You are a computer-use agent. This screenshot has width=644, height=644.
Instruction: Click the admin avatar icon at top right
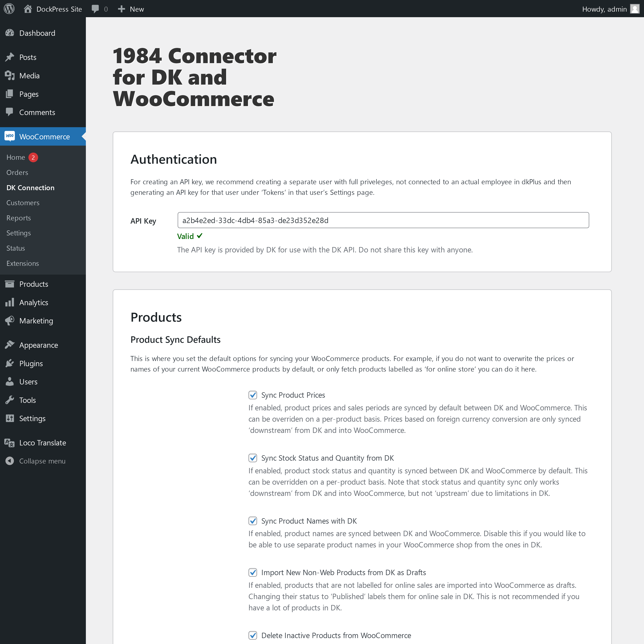click(x=635, y=9)
